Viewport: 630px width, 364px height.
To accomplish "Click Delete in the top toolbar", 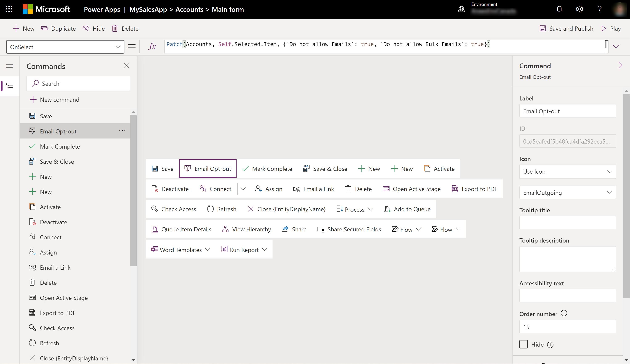I will (125, 29).
